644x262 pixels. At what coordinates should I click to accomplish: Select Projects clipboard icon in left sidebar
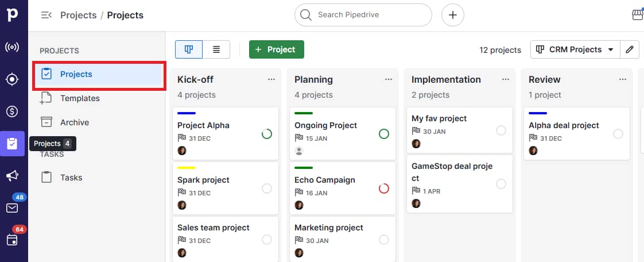pos(12,144)
